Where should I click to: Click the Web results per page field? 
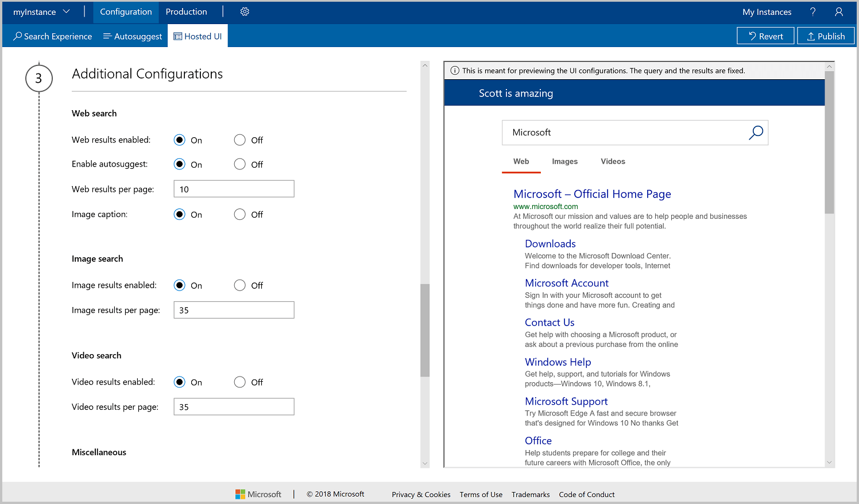[234, 188]
